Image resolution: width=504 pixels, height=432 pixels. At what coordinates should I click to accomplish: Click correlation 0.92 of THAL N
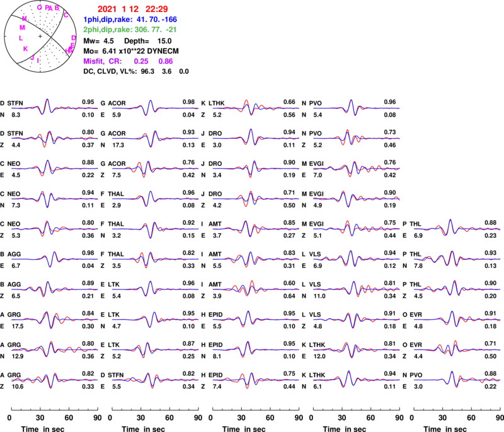(x=188, y=223)
